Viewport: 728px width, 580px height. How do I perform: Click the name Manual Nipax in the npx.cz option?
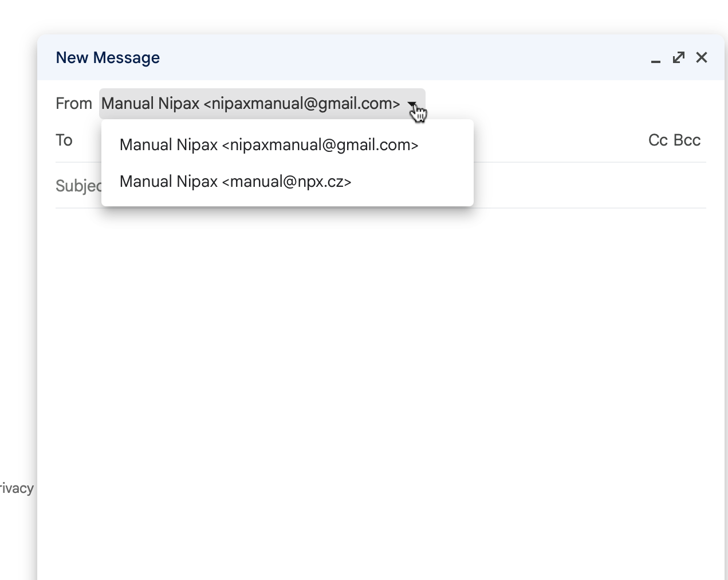[x=168, y=182]
